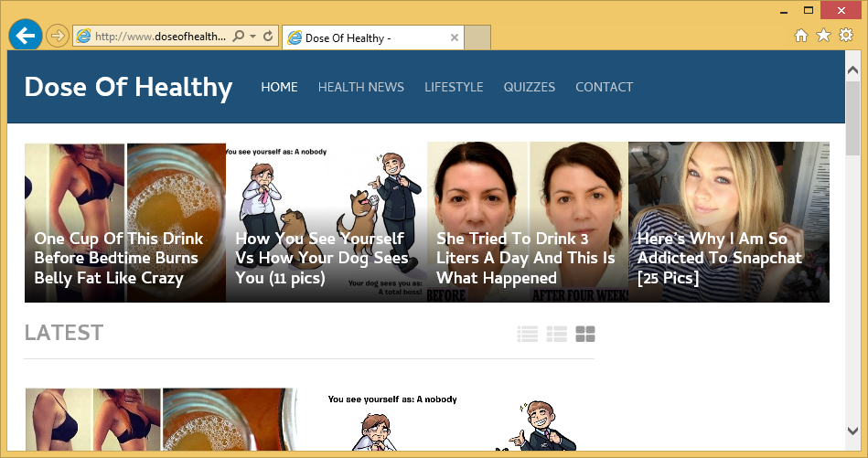Viewport: 868px width, 458px height.
Task: Go back with the browser back arrow
Action: tap(26, 36)
